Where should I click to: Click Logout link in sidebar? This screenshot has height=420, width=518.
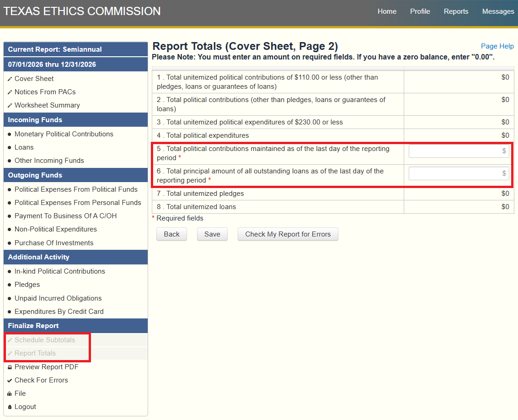click(25, 407)
